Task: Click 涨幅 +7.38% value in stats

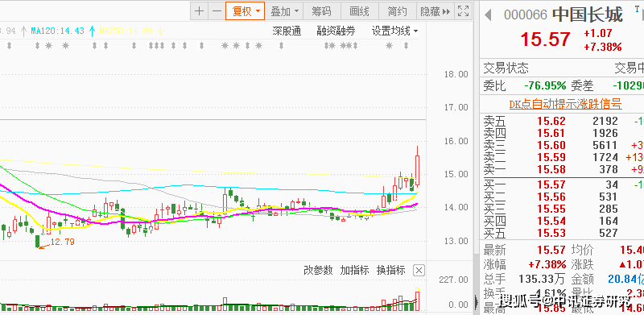Action: pos(547,264)
